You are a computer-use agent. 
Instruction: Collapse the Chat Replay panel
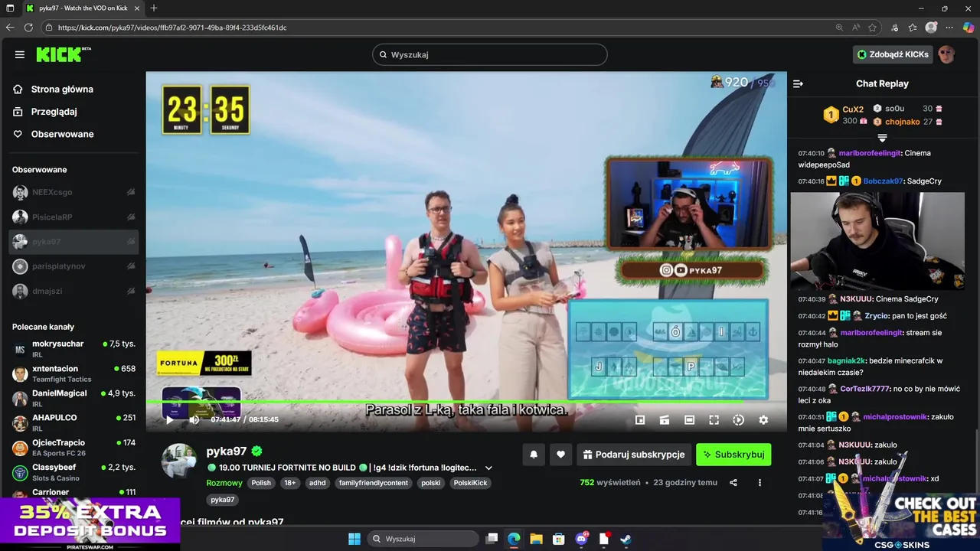(x=798, y=83)
